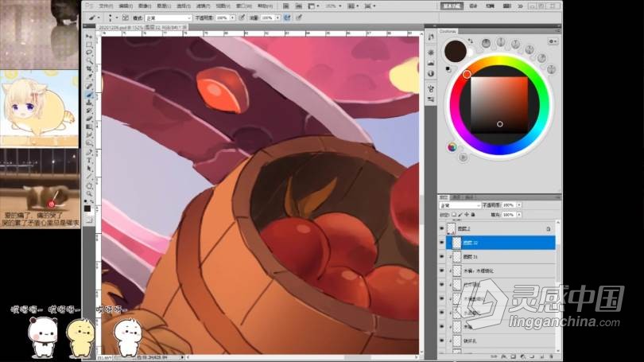
Task: Open layer blend mode dropdown
Action: [460, 205]
